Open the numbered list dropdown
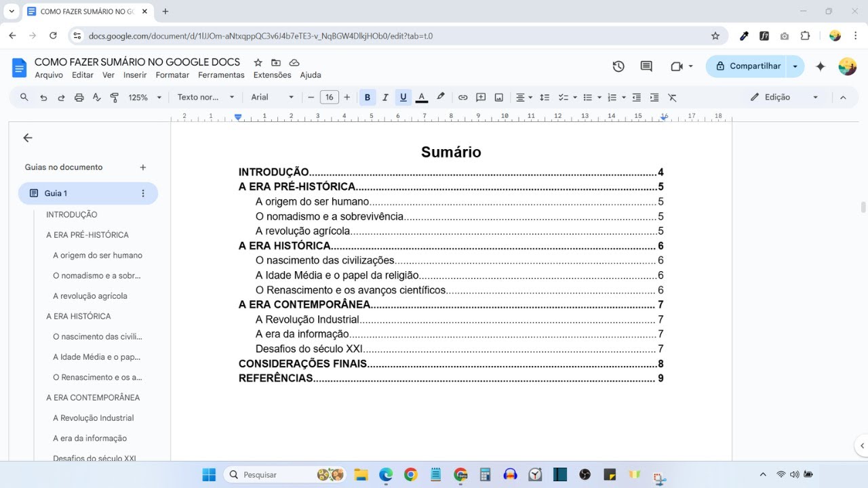The height and width of the screenshot is (488, 868). tap(624, 98)
